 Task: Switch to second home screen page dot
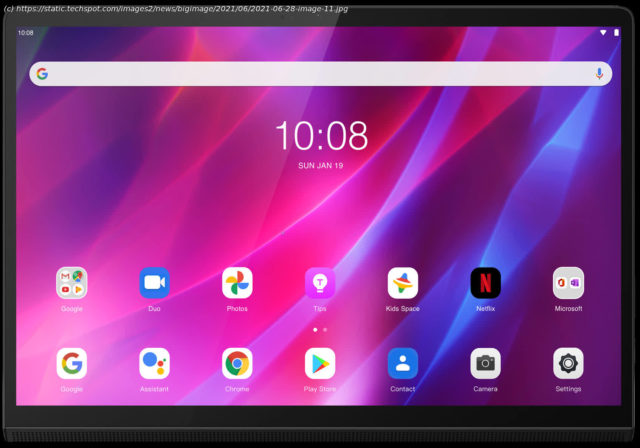[x=325, y=329]
